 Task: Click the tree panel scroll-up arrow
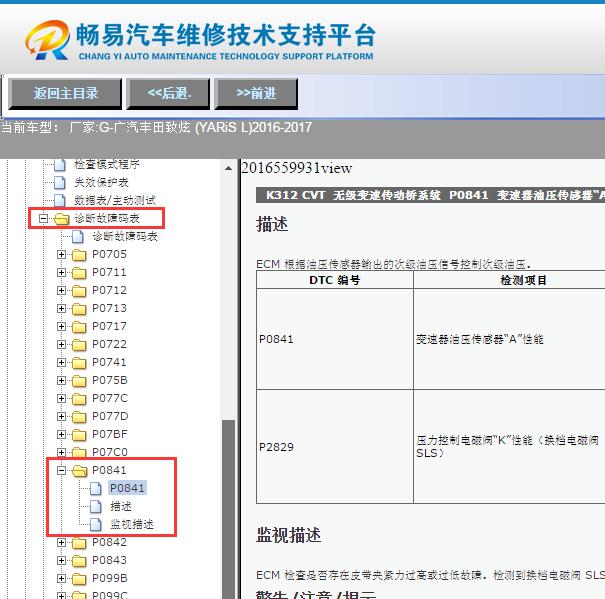click(x=228, y=169)
